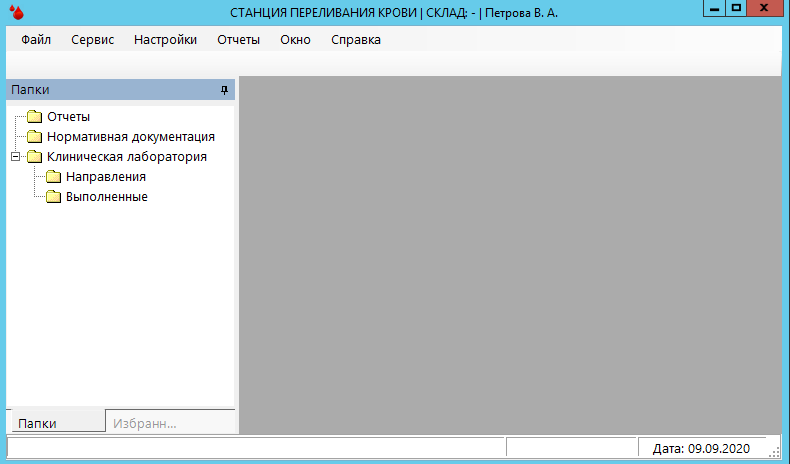
Task: Select the Выполненные tree item label
Action: [107, 197]
